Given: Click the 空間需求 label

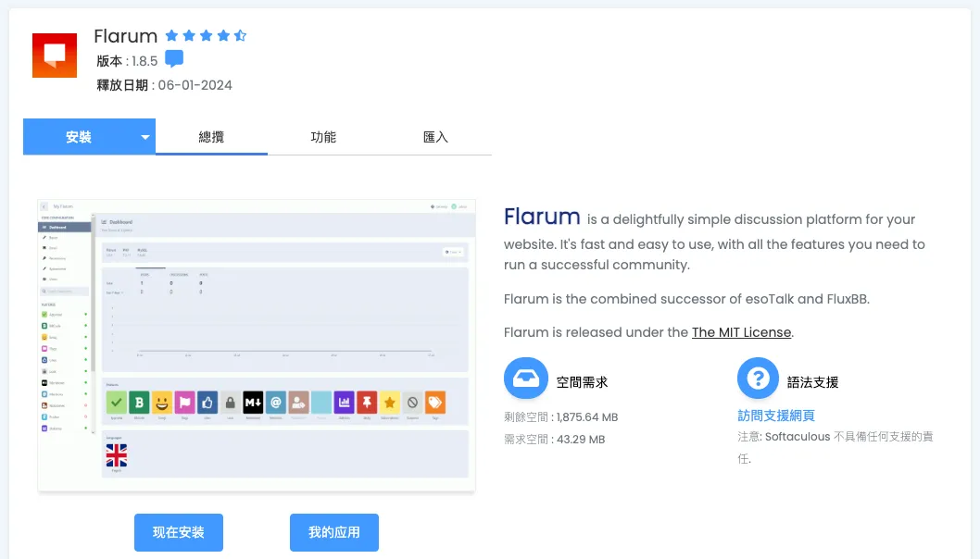Looking at the screenshot, I should coord(582,382).
